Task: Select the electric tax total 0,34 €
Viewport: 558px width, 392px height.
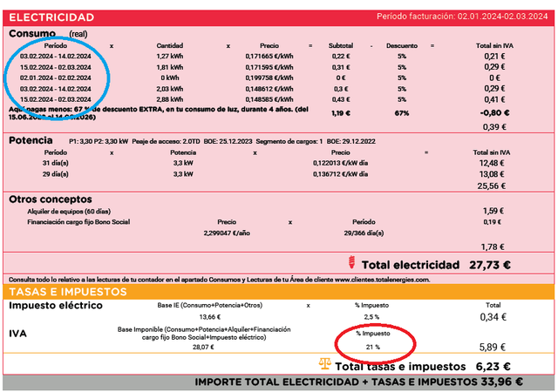Action: (x=493, y=317)
